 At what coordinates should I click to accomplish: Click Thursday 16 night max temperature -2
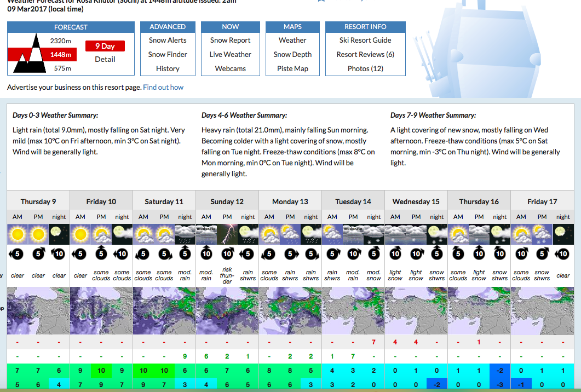point(500,371)
